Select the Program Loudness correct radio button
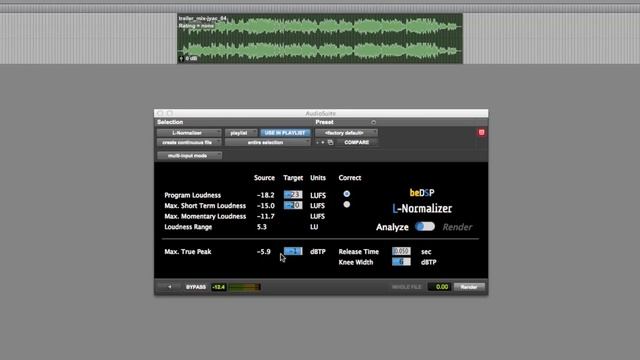640x360 pixels. [347, 194]
